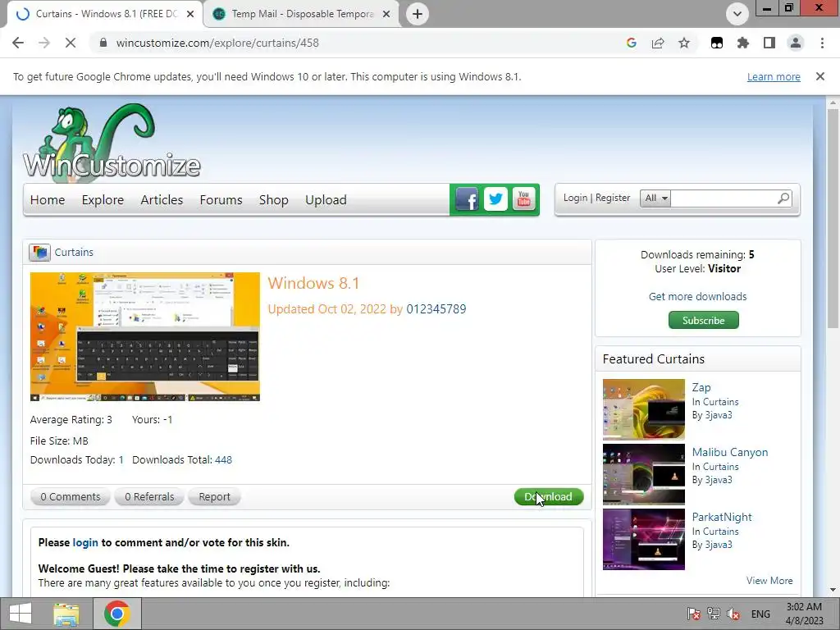Click the WinCustomize gecko logo
Image resolution: width=840 pixels, height=630 pixels.
coord(112,142)
